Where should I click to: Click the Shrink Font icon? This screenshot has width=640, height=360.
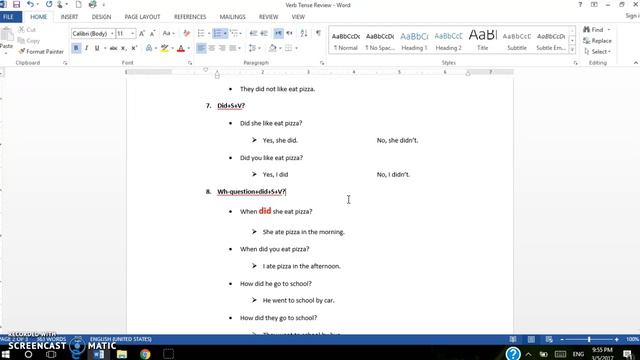coord(152,33)
